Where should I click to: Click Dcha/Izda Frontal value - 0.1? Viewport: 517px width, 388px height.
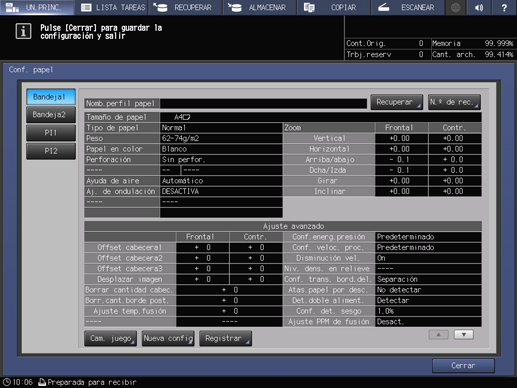[x=401, y=170]
